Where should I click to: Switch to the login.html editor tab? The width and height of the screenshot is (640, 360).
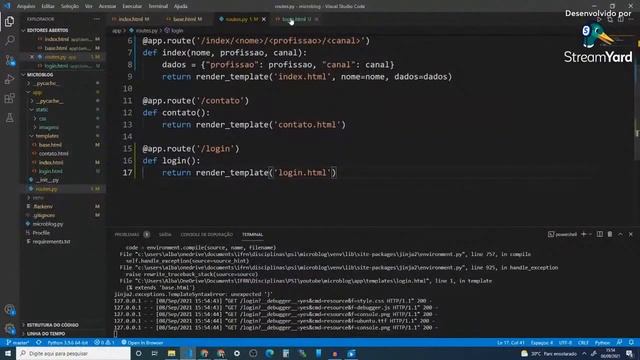pos(293,19)
